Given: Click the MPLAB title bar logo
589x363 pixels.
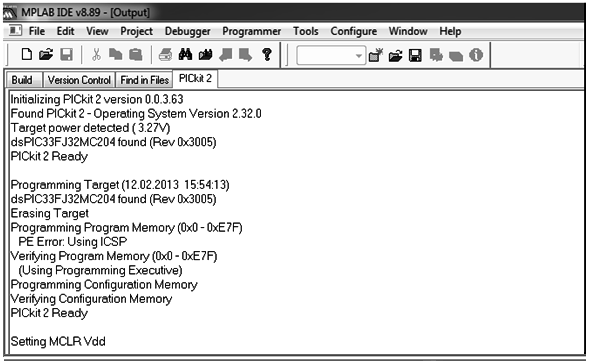Looking at the screenshot, I should (x=10, y=13).
